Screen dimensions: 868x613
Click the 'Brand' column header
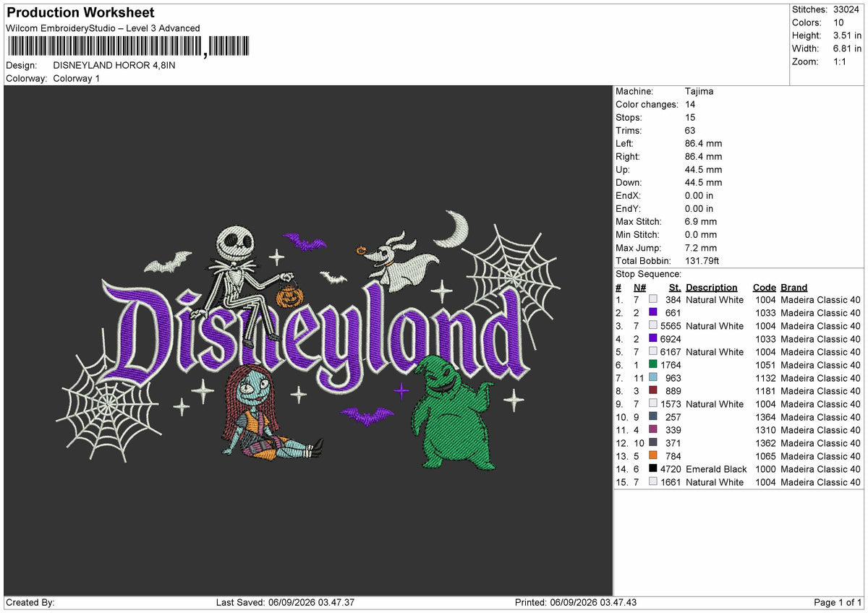click(793, 288)
